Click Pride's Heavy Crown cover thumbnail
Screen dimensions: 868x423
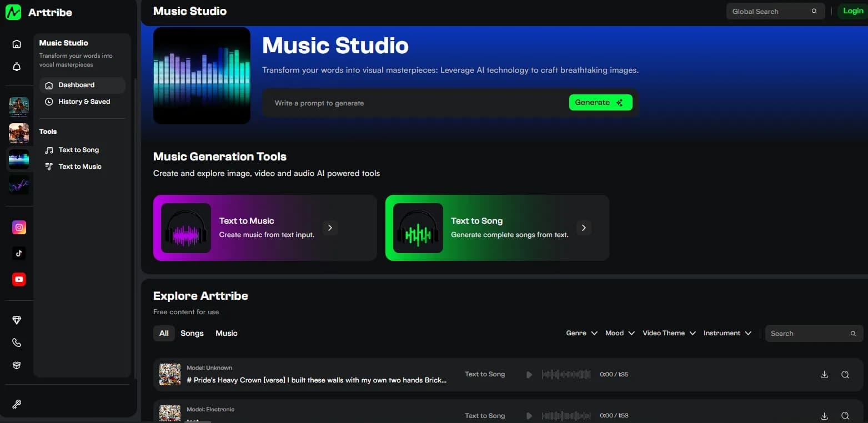pyautogui.click(x=170, y=375)
